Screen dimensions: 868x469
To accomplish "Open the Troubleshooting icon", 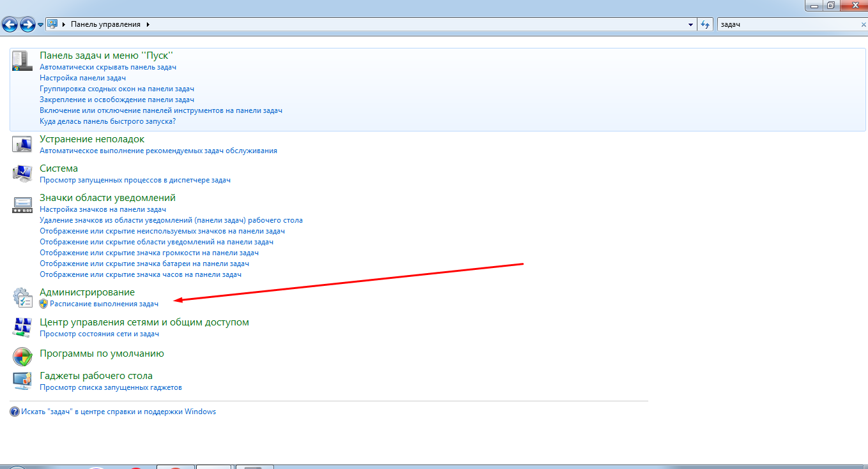I will 22,144.
